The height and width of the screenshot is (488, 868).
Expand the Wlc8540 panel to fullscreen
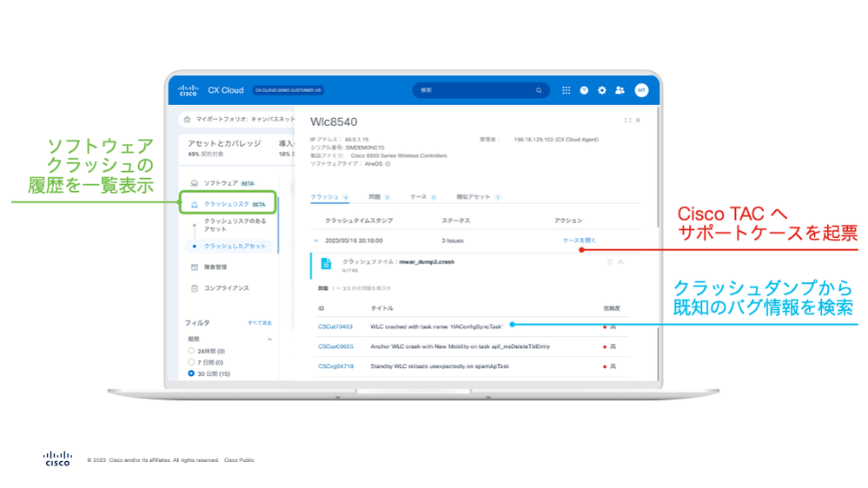(x=627, y=120)
